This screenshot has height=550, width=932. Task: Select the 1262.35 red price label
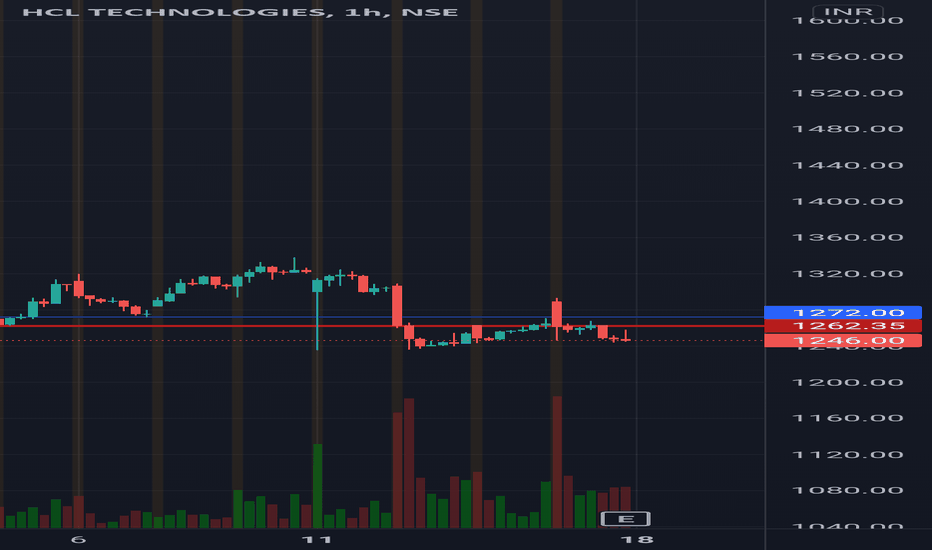[x=843, y=326]
